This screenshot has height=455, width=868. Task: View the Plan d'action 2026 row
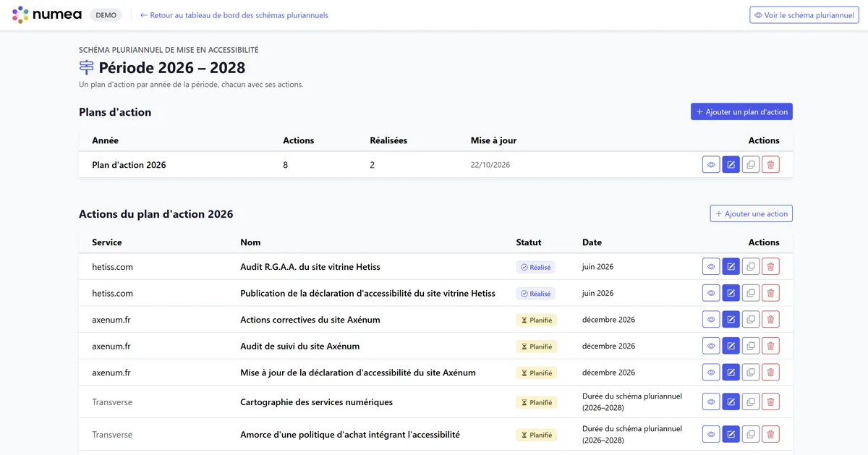pos(711,165)
